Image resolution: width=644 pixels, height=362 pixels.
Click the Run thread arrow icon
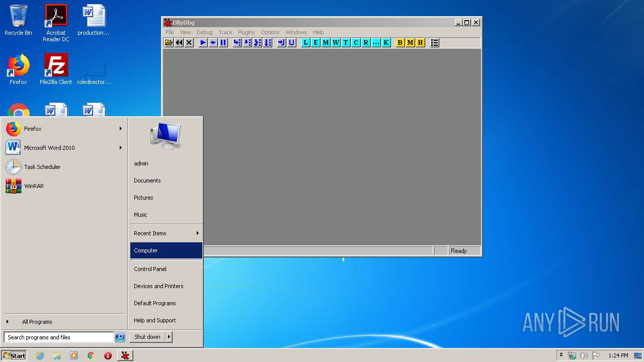point(213,43)
